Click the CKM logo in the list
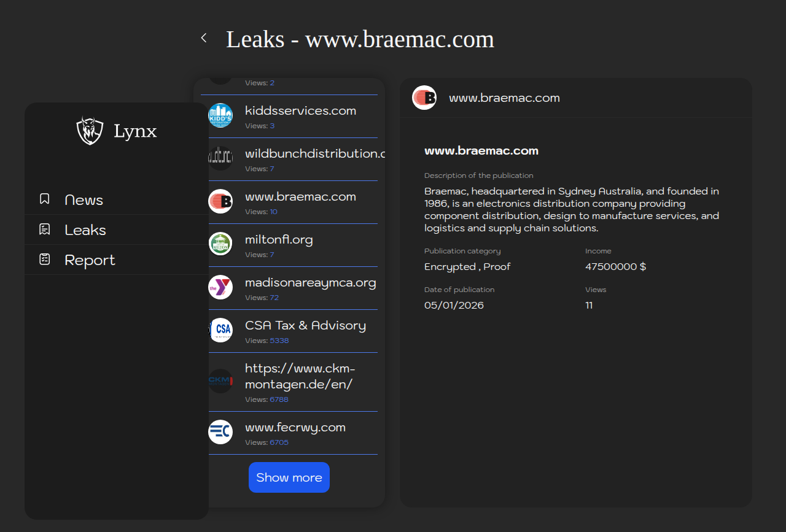This screenshot has height=532, width=786. [x=220, y=381]
